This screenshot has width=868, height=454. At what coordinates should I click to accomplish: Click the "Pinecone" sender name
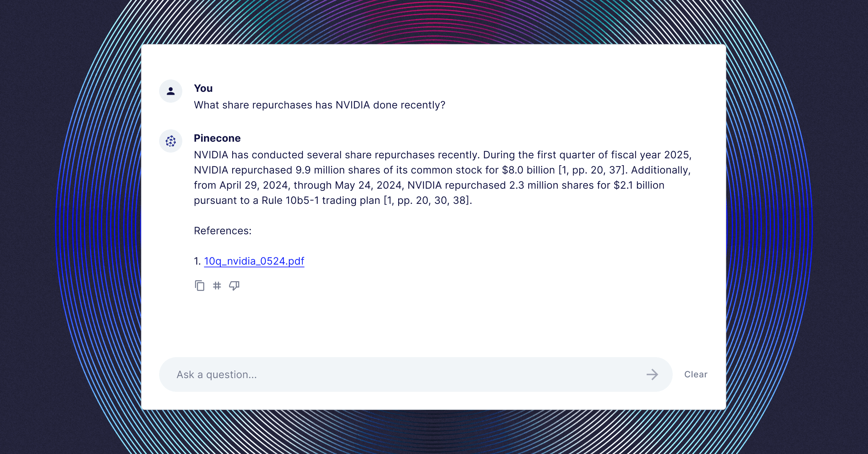coord(217,138)
